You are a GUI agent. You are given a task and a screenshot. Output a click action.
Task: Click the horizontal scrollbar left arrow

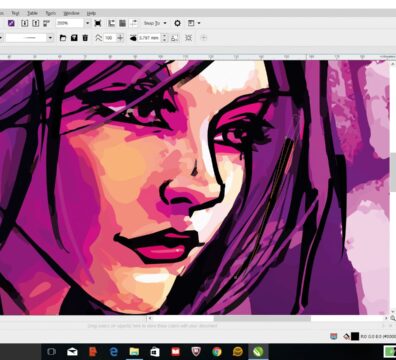pos(150,319)
